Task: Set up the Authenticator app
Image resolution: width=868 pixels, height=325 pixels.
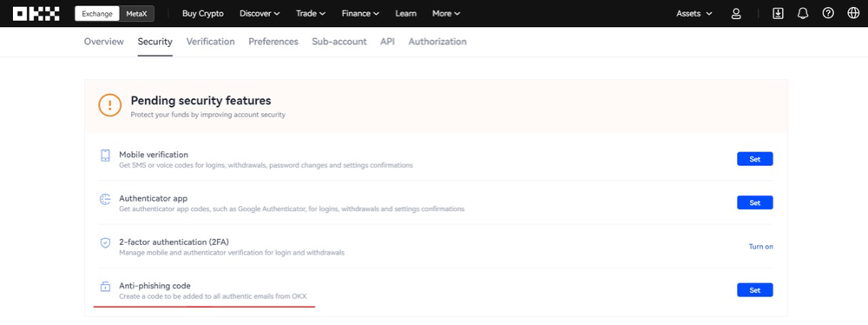Action: click(754, 202)
